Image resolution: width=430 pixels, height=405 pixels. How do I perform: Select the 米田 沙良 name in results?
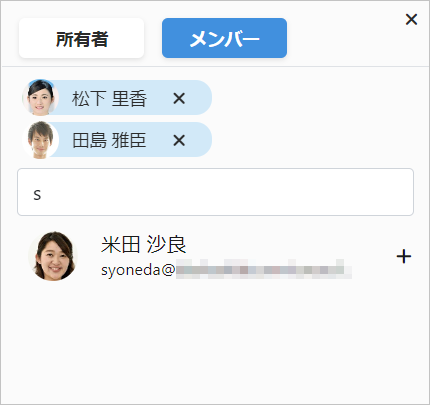pyautogui.click(x=143, y=244)
